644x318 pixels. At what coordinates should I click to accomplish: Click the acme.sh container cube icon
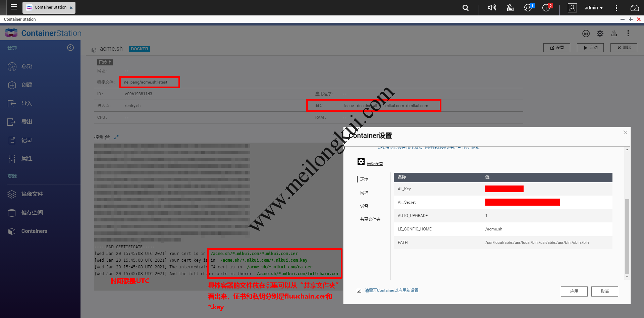pos(94,50)
